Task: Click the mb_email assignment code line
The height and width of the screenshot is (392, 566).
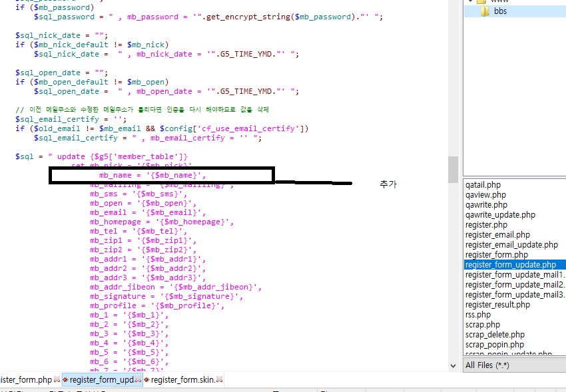Action: point(148,212)
